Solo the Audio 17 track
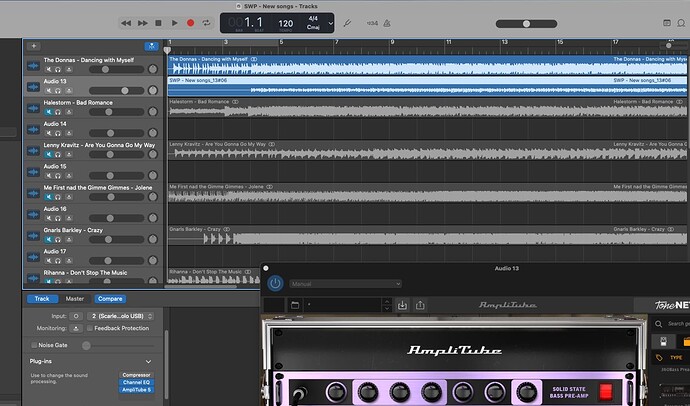This screenshot has height=406, width=690. coord(58,261)
